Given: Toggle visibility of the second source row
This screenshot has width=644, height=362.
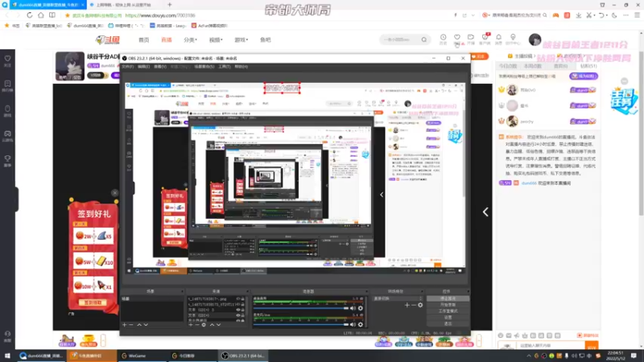Looking at the screenshot, I should 237,304.
